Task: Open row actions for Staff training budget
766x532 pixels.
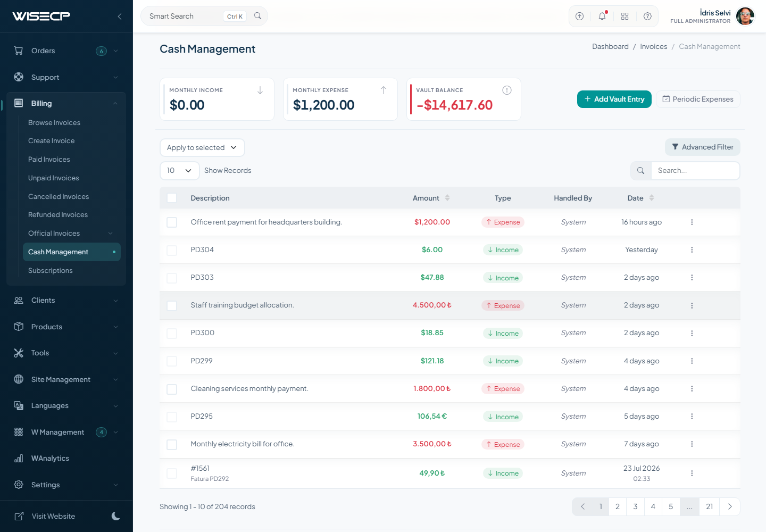Action: pyautogui.click(x=692, y=305)
